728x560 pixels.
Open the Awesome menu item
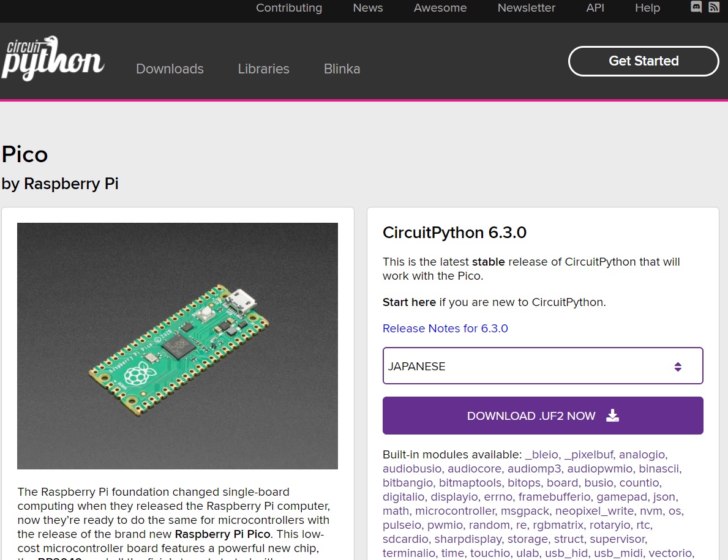440,8
